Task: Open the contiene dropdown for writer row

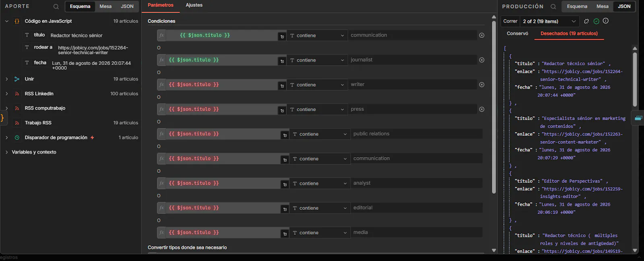Action: click(317, 85)
